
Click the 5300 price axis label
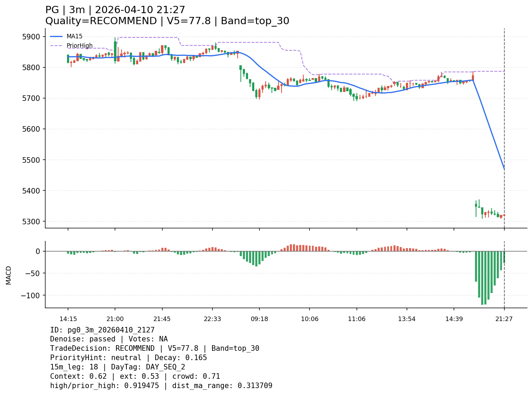pos(30,221)
